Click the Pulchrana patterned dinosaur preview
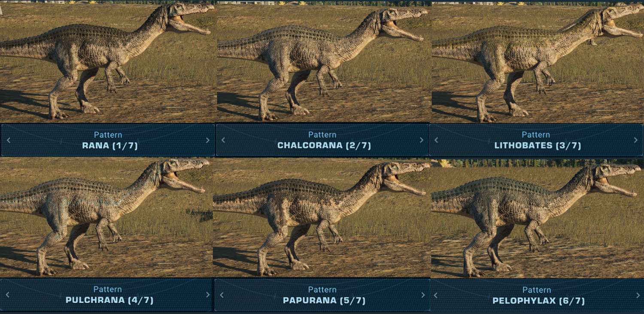This screenshot has width=644, height=314. (x=106, y=217)
